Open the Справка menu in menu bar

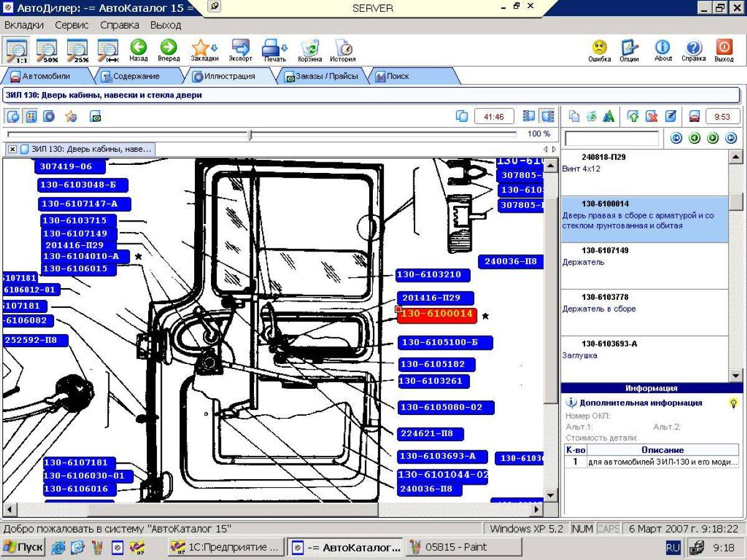coord(120,26)
